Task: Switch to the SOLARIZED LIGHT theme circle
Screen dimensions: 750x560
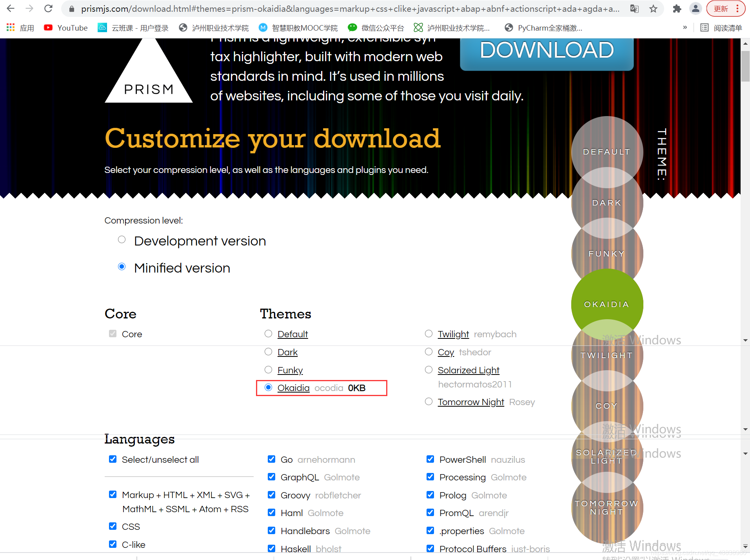Action: click(x=607, y=457)
